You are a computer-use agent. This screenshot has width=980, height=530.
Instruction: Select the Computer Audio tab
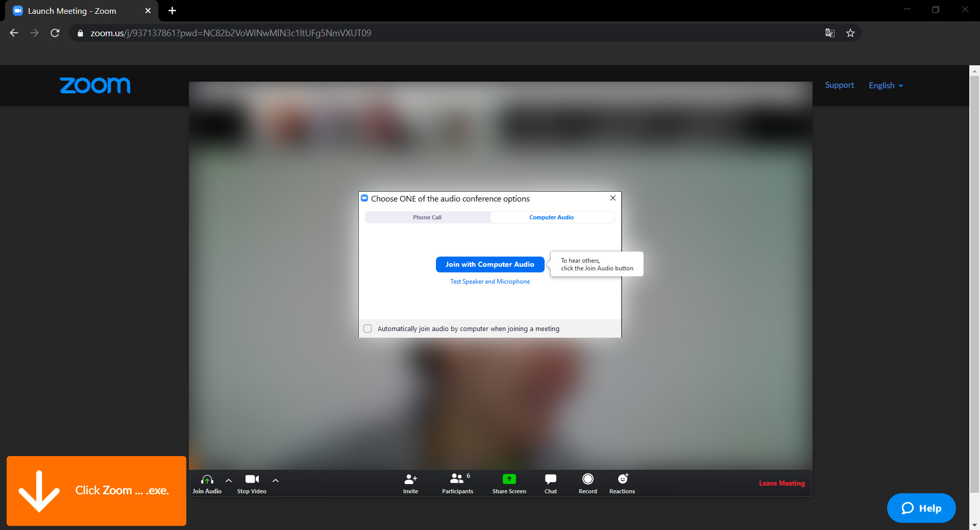pos(551,217)
